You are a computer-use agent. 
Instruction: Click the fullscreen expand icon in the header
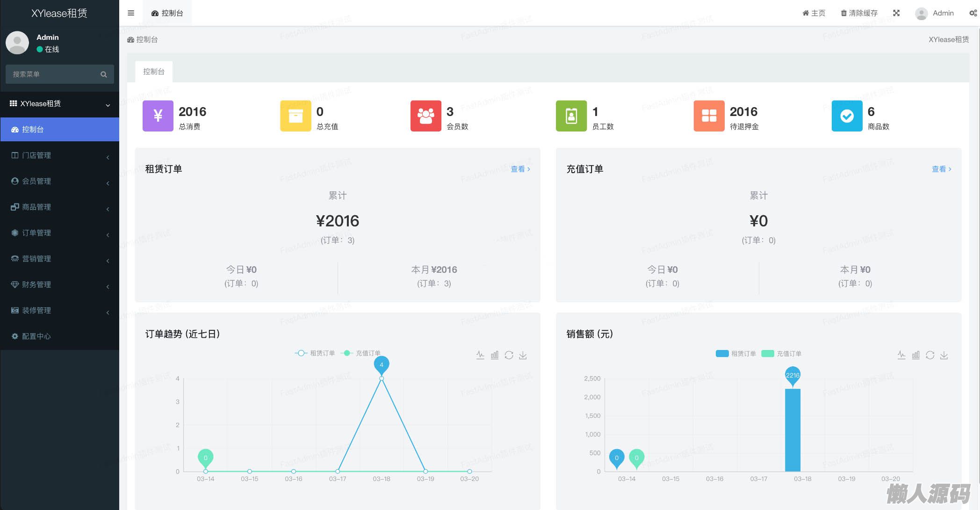pyautogui.click(x=896, y=13)
